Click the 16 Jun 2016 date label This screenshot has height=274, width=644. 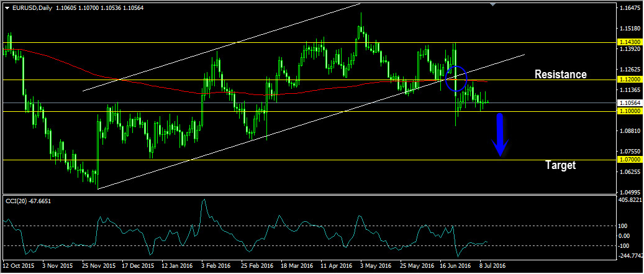[x=454, y=266]
